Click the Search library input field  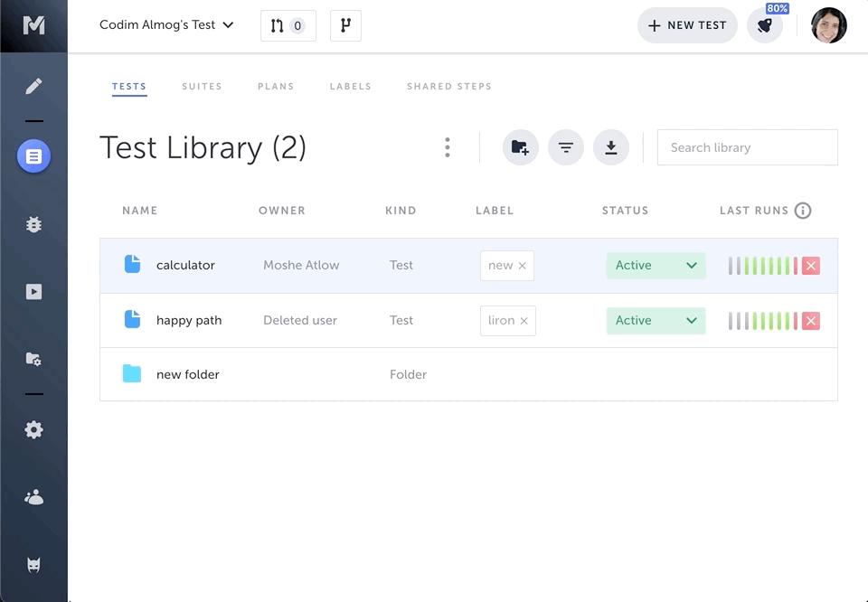tap(747, 147)
